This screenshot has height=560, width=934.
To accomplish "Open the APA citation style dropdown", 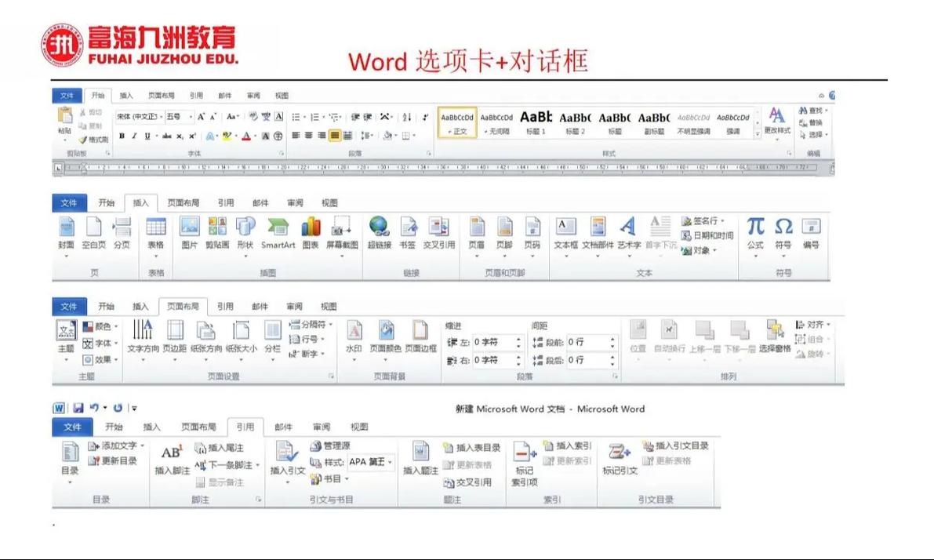I will tap(367, 460).
